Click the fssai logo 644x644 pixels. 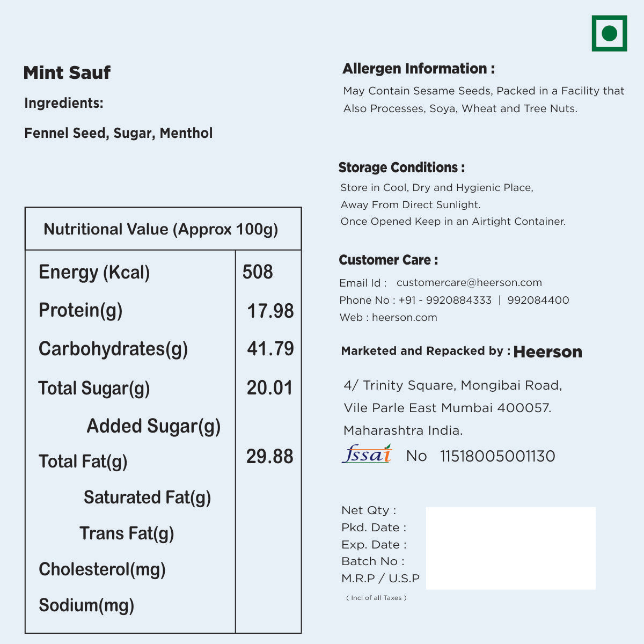click(x=367, y=454)
